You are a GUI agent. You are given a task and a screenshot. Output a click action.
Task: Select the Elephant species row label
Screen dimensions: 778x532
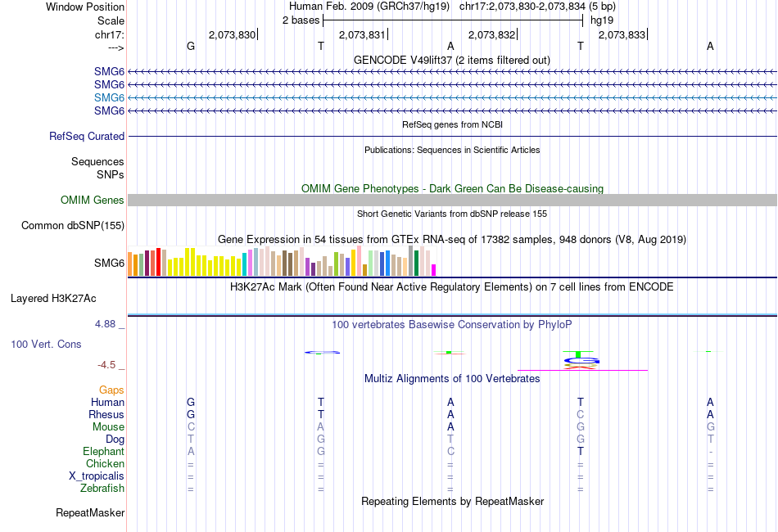pyautogui.click(x=103, y=451)
